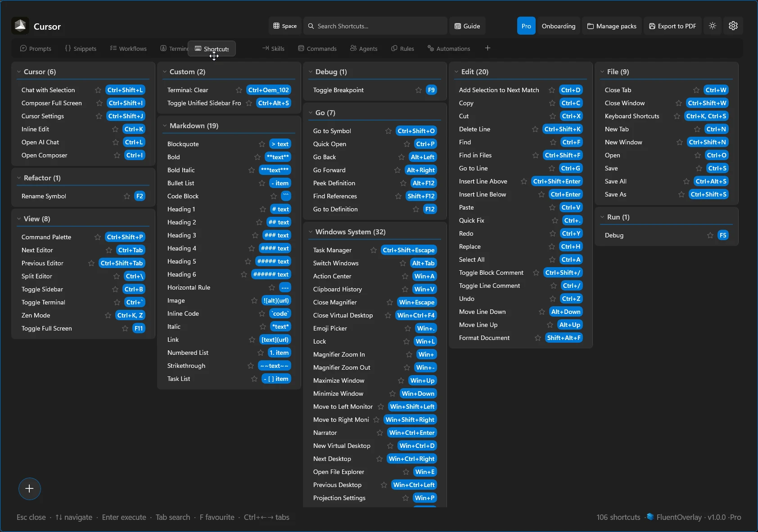This screenshot has height=532, width=758.
Task: Open the Snippets tab
Action: 81,48
